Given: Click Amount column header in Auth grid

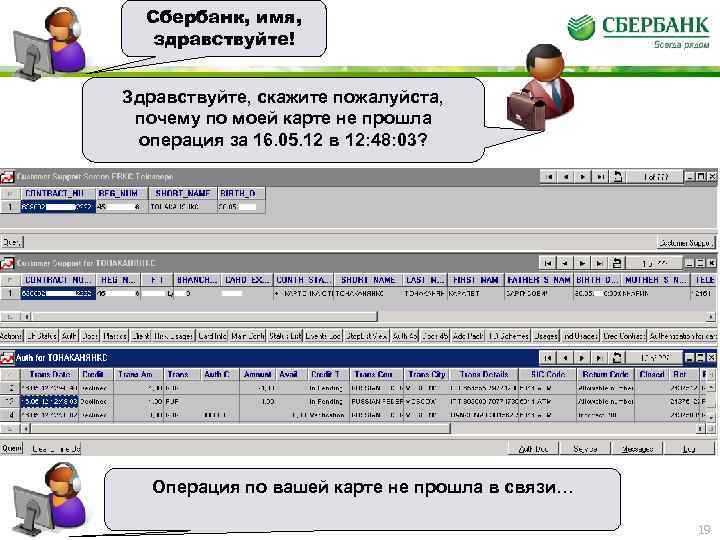Looking at the screenshot, I should point(257,374).
